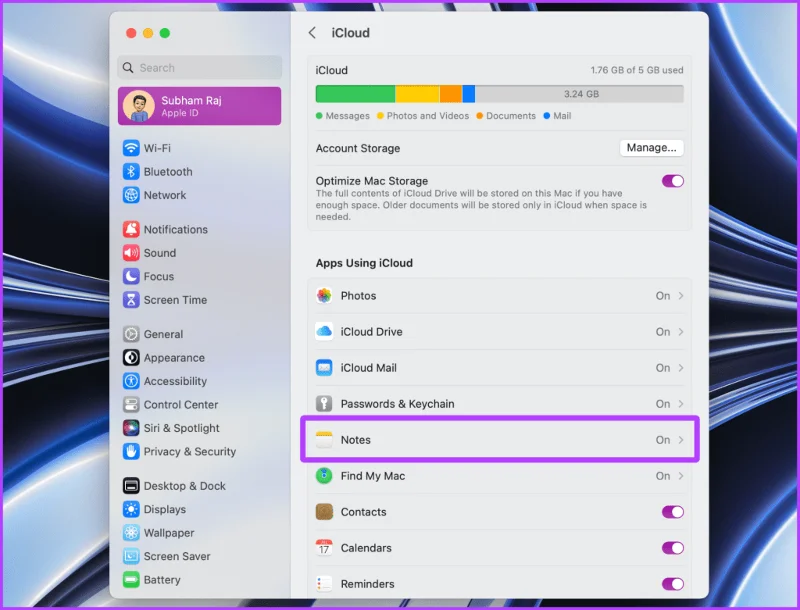Click Subham Raj avatar picture
The image size is (800, 610).
139,106
